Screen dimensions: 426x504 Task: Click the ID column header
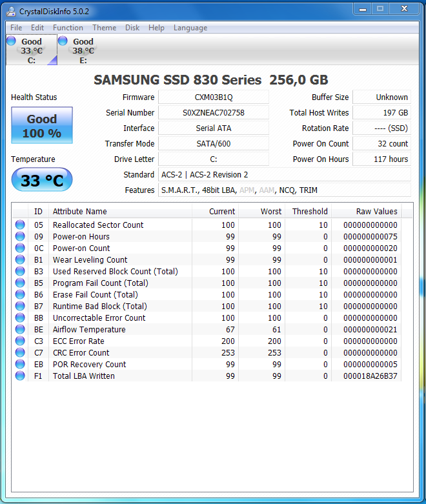(x=38, y=211)
